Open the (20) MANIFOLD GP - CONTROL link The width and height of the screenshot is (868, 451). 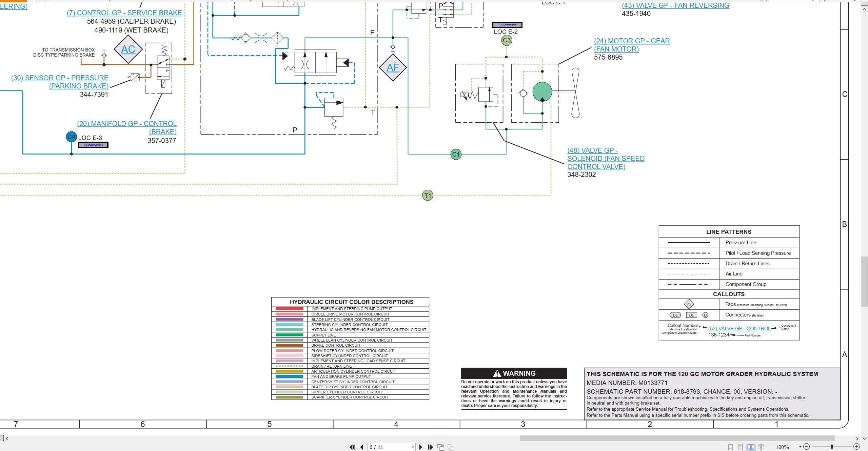tap(127, 128)
